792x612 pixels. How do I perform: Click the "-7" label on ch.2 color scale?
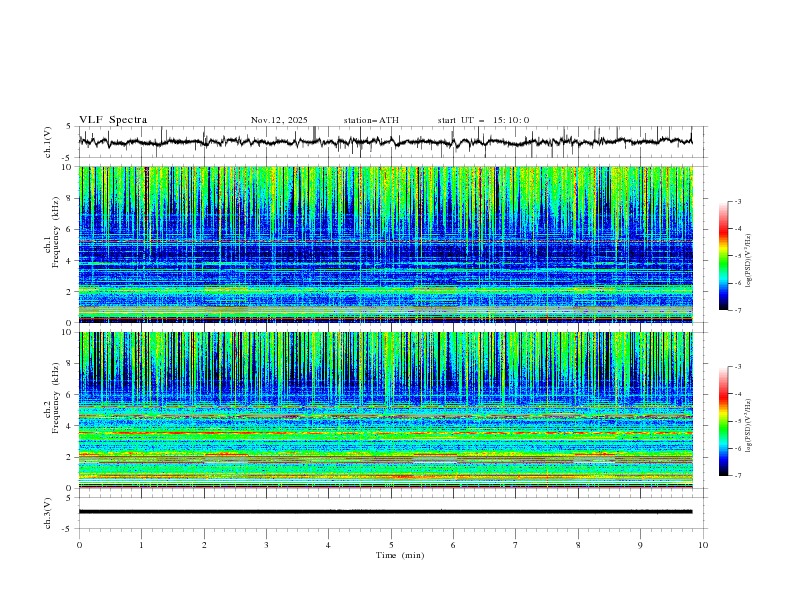(x=738, y=476)
